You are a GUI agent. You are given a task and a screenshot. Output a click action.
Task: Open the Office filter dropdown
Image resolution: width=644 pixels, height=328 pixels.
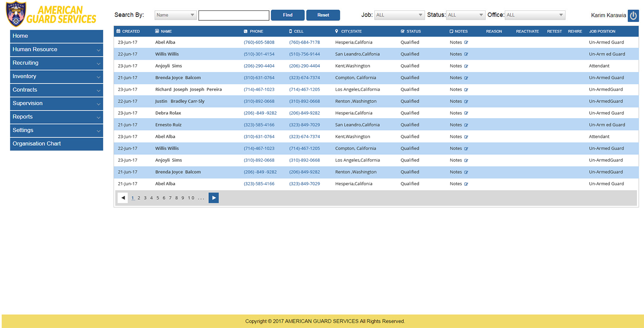(x=534, y=15)
